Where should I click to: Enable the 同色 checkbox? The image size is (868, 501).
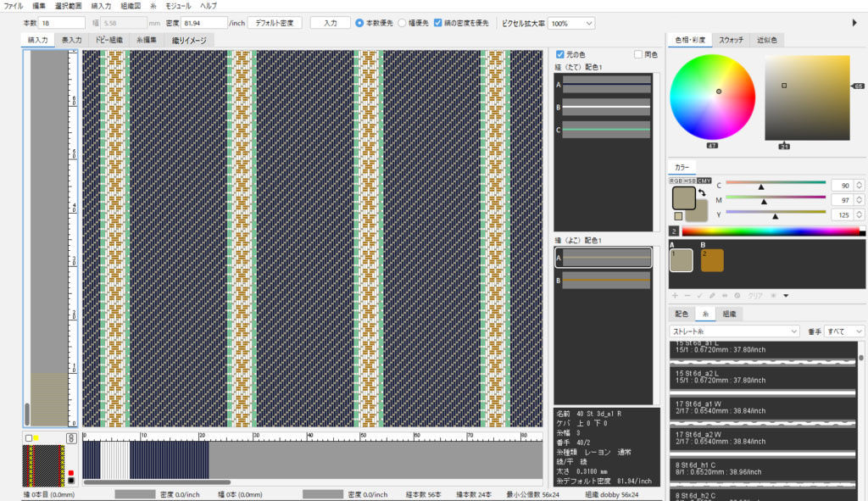pos(638,54)
